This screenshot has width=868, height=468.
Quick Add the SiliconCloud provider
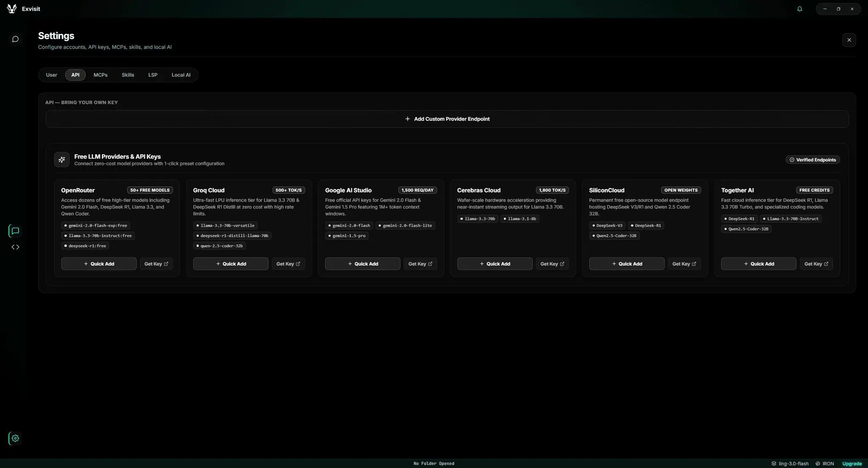pyautogui.click(x=627, y=264)
